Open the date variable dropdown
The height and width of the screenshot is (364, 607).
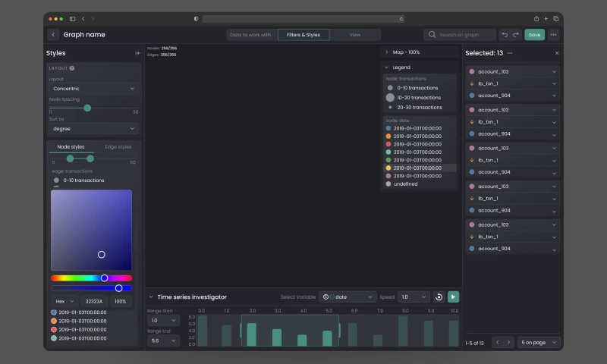coord(348,297)
